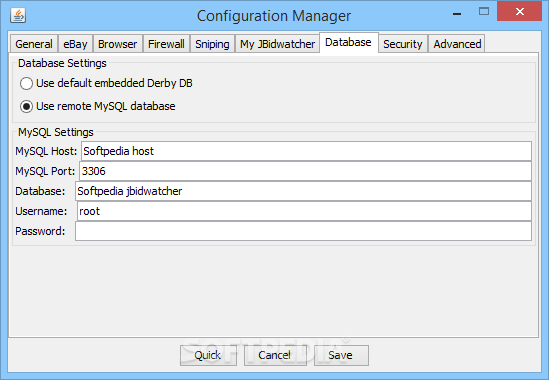
Task: Switch to the eBay tab
Action: tap(75, 44)
